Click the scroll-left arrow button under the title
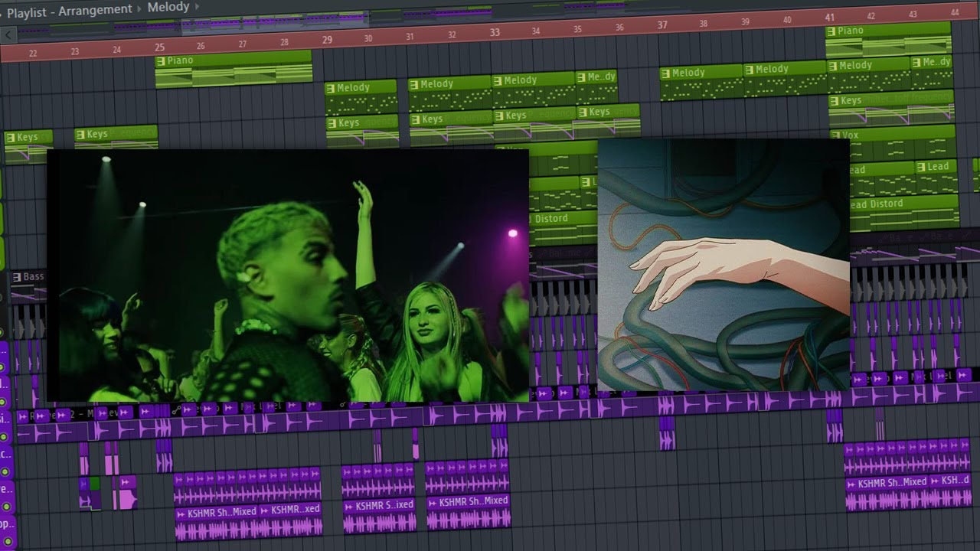The width and height of the screenshot is (980, 551). pos(8,34)
